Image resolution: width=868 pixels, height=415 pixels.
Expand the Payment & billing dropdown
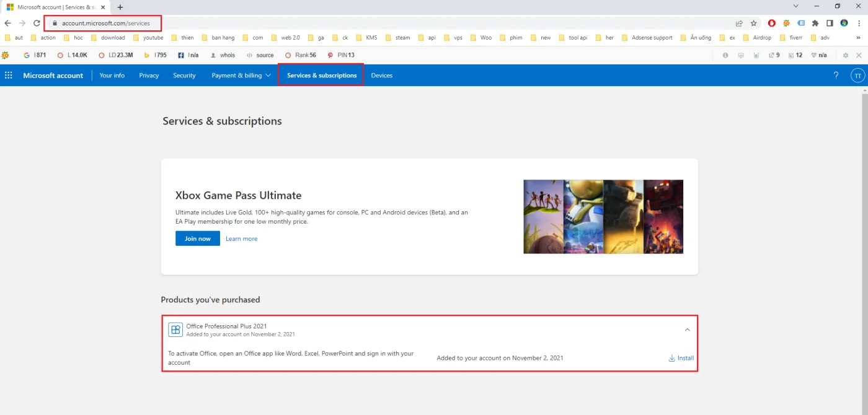tap(241, 76)
